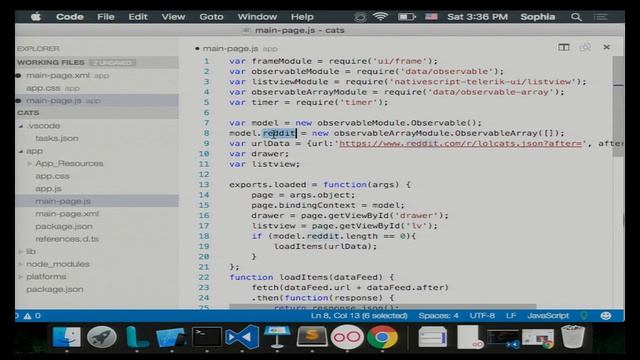Click the editor vertical scrollbar thumb
The image size is (640, 360).
pos(618,106)
